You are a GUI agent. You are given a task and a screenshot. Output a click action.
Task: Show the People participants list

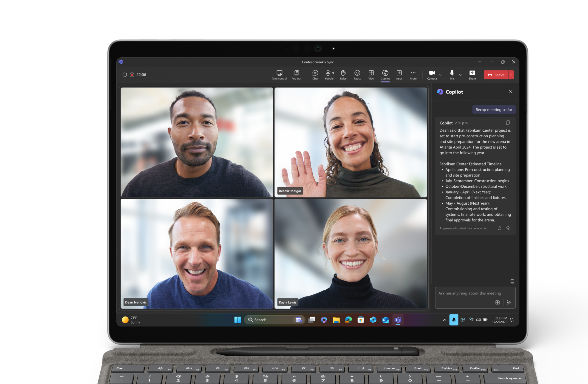click(x=329, y=75)
